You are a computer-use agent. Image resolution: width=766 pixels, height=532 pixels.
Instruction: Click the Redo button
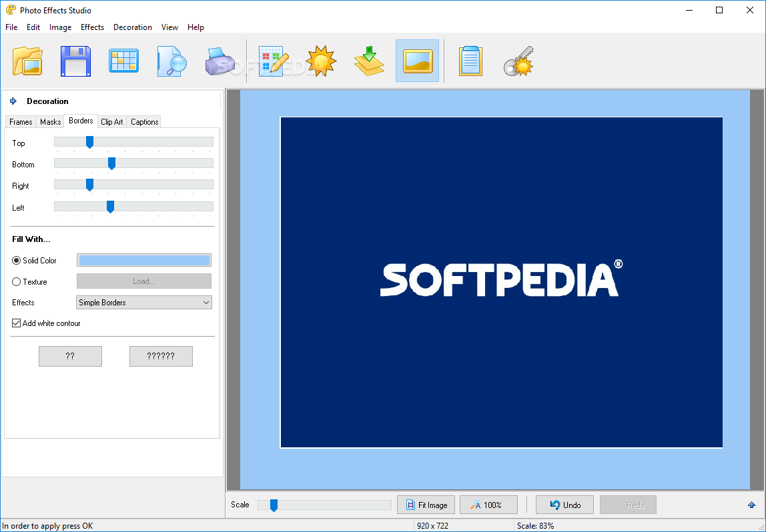629,505
